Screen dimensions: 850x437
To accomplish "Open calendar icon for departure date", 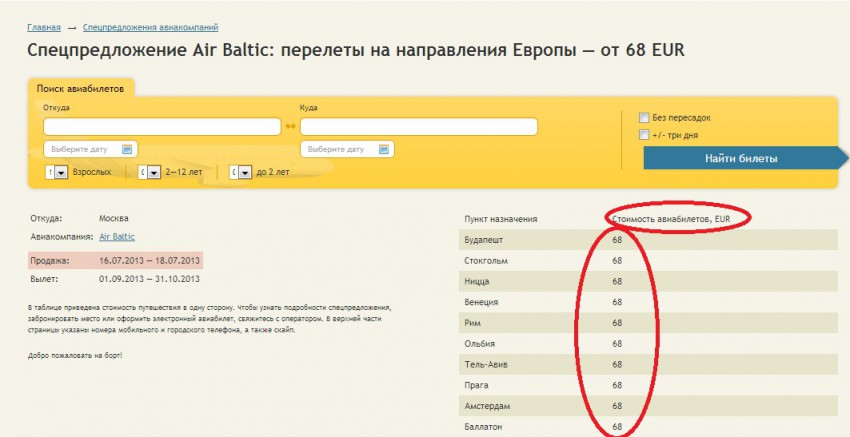I will [127, 149].
